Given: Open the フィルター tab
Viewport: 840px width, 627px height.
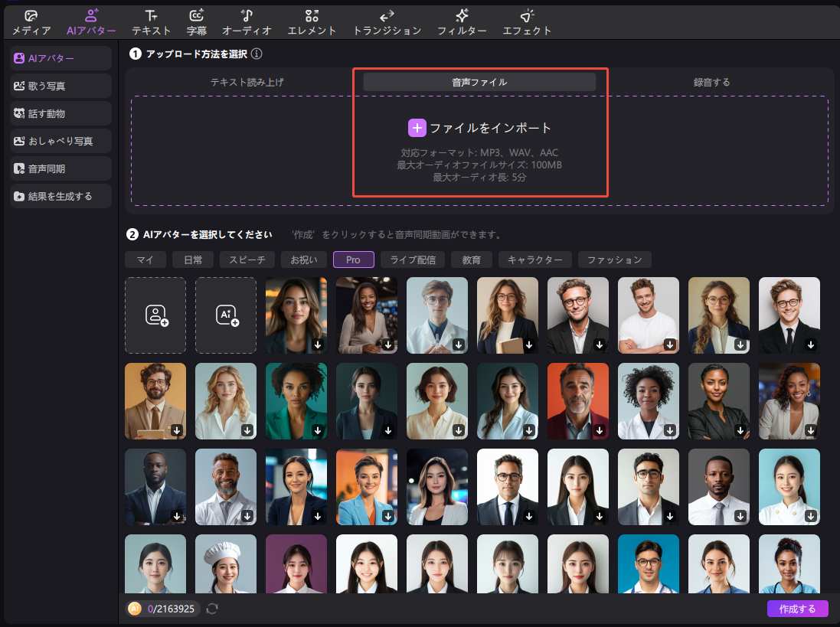Looking at the screenshot, I should pos(462,23).
